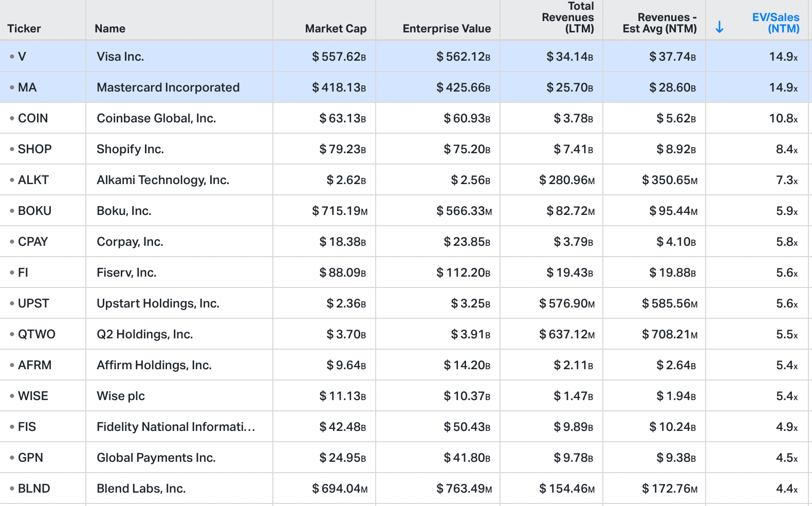
Task: Select ticker V in the first row
Action: click(22, 57)
